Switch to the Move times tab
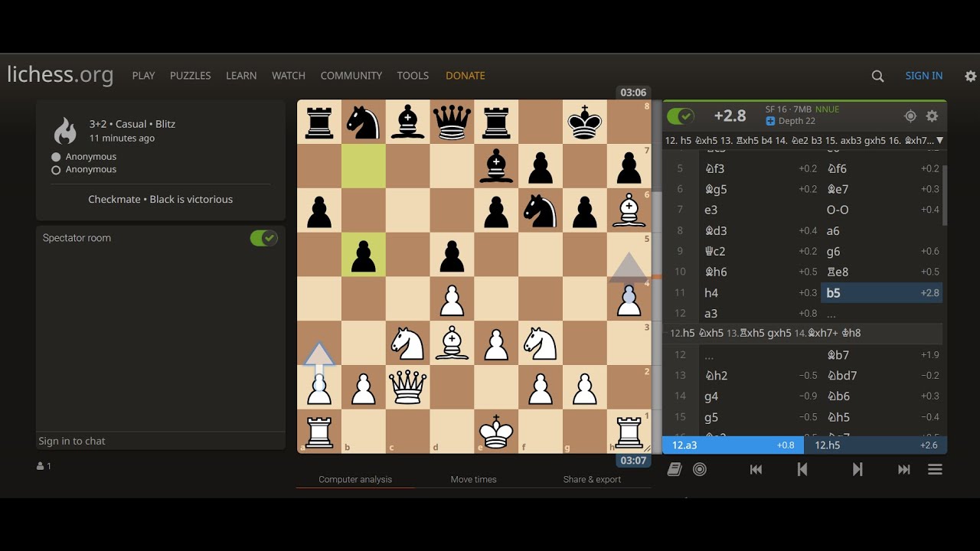The width and height of the screenshot is (980, 551). pyautogui.click(x=474, y=479)
